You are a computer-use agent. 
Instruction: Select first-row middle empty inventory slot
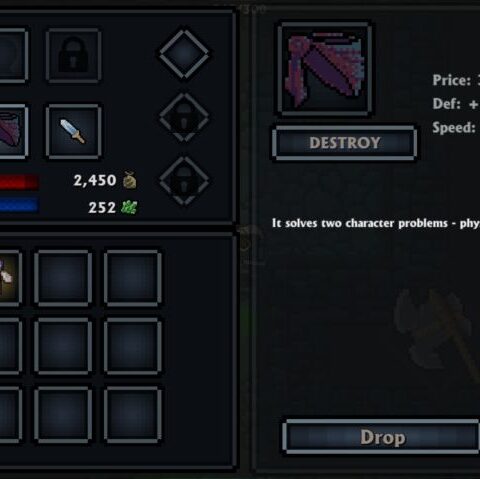tap(63, 278)
